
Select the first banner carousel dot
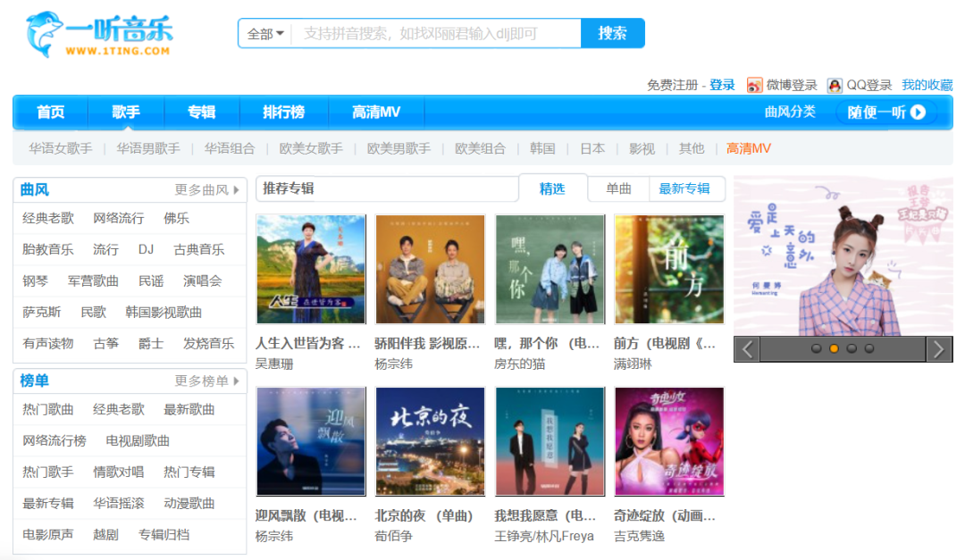pos(816,348)
